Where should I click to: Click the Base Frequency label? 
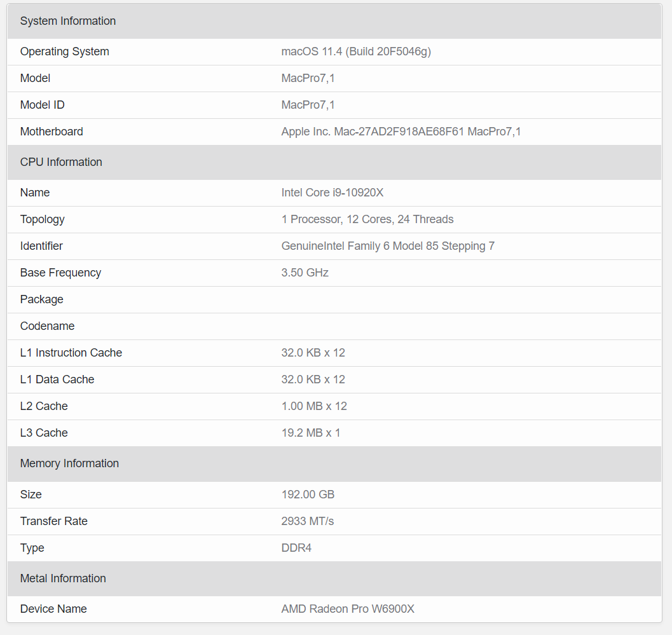(60, 273)
